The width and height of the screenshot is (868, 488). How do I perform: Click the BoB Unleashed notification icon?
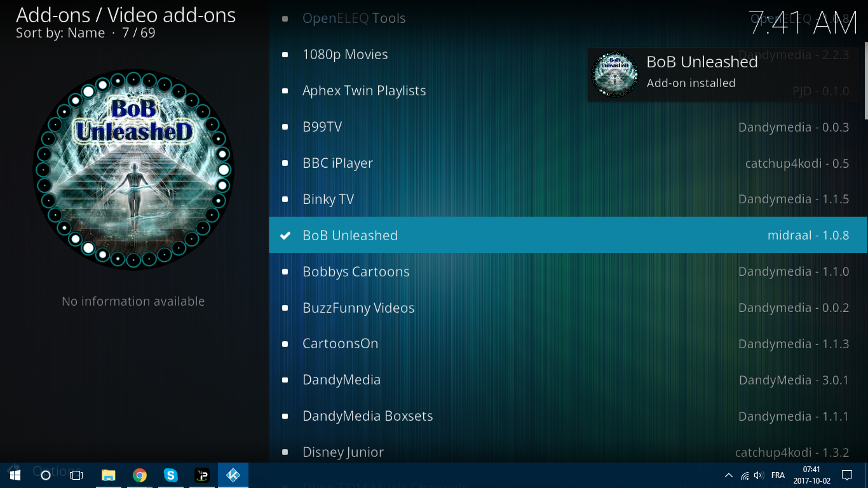click(x=614, y=74)
